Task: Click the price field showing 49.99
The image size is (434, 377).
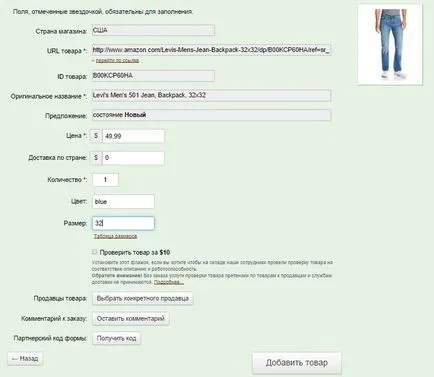Action: 133,136
